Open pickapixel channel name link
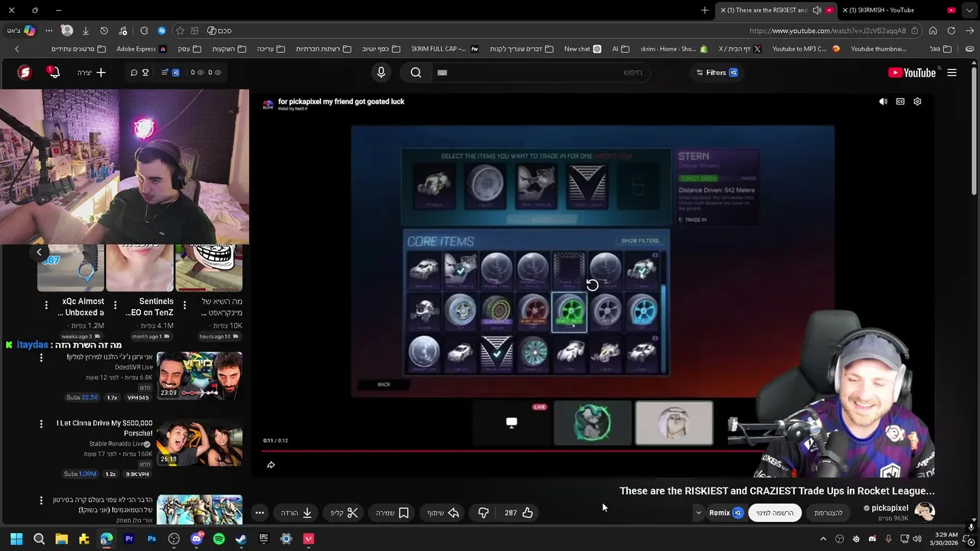 tap(890, 508)
